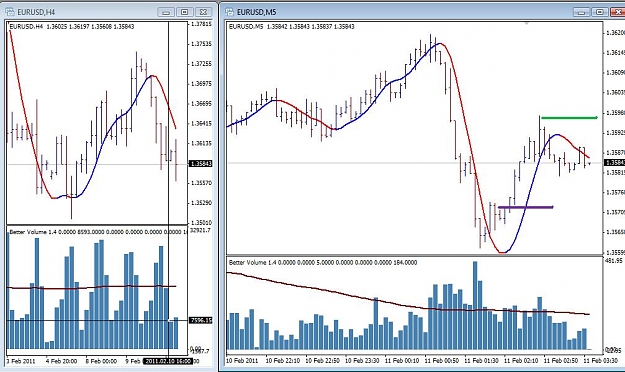This screenshot has width=625, height=372.
Task: Click the 11 Feb 00:10 time label
Action: point(402,361)
